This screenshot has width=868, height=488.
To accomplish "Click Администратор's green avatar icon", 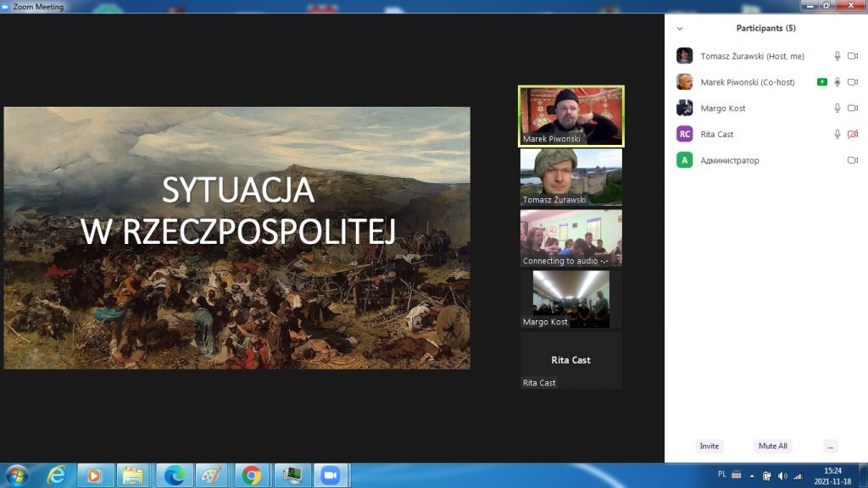I will pyautogui.click(x=684, y=160).
